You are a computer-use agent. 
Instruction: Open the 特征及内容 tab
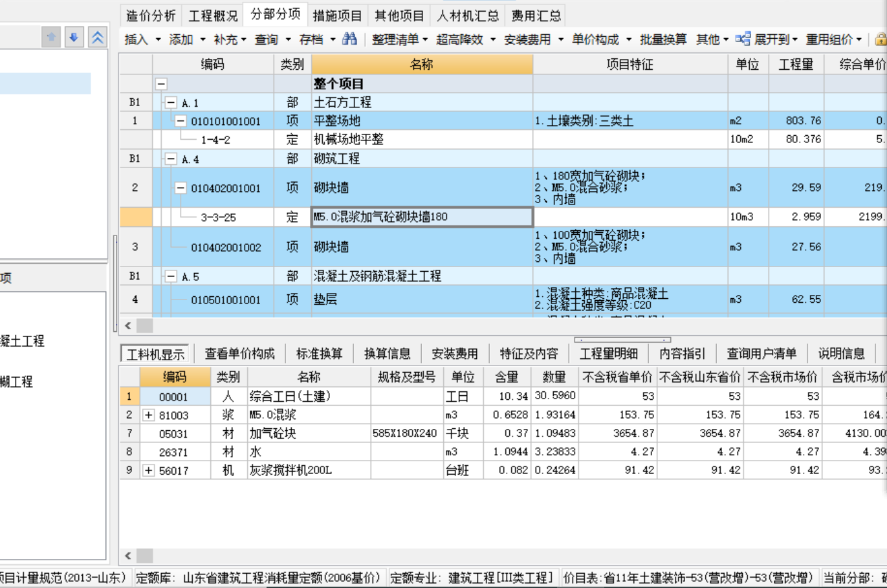pos(529,354)
